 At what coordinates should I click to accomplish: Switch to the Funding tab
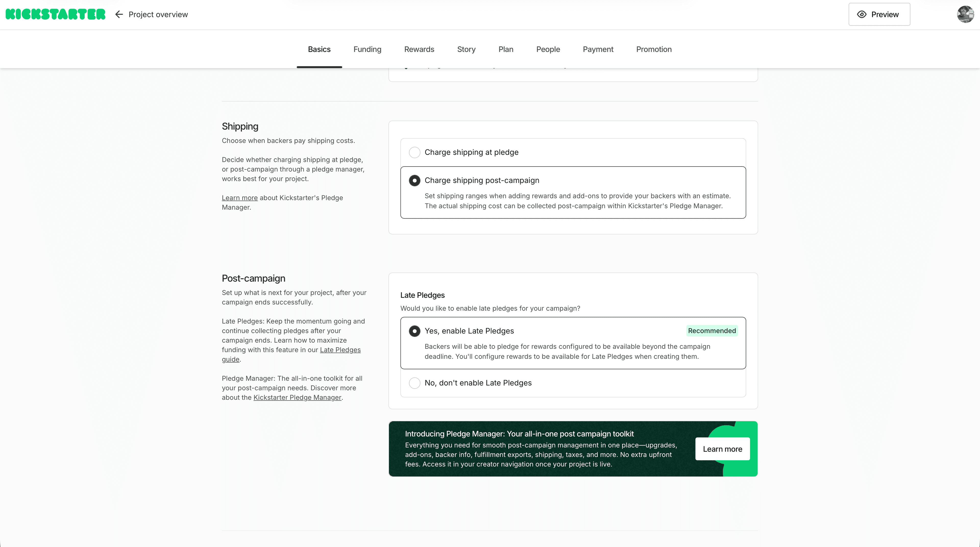pos(367,49)
